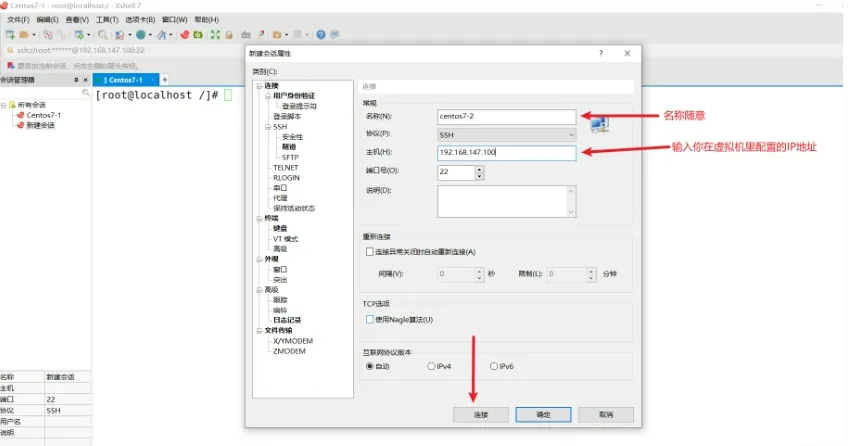
Task: Select TELNET in category tree
Action: point(286,168)
